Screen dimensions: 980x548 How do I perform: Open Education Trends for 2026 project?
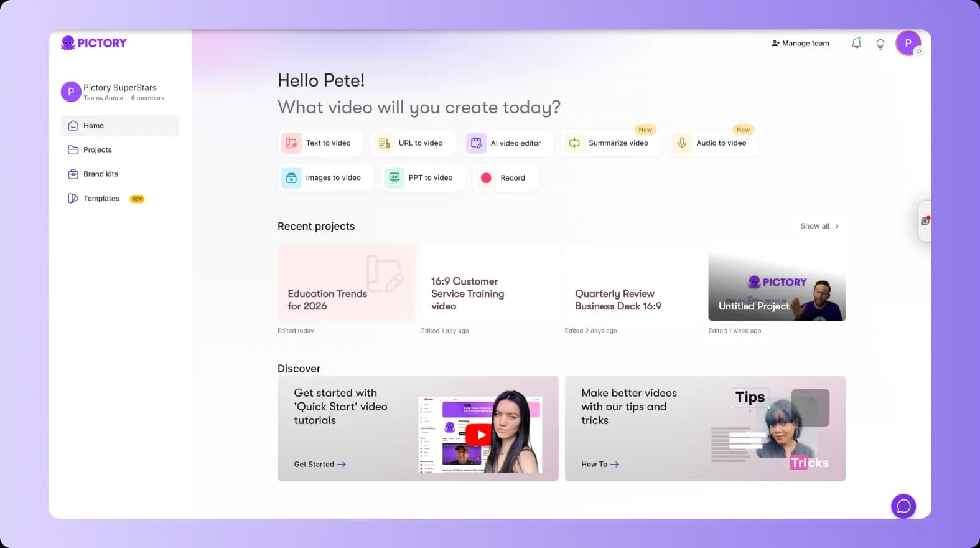(x=346, y=282)
